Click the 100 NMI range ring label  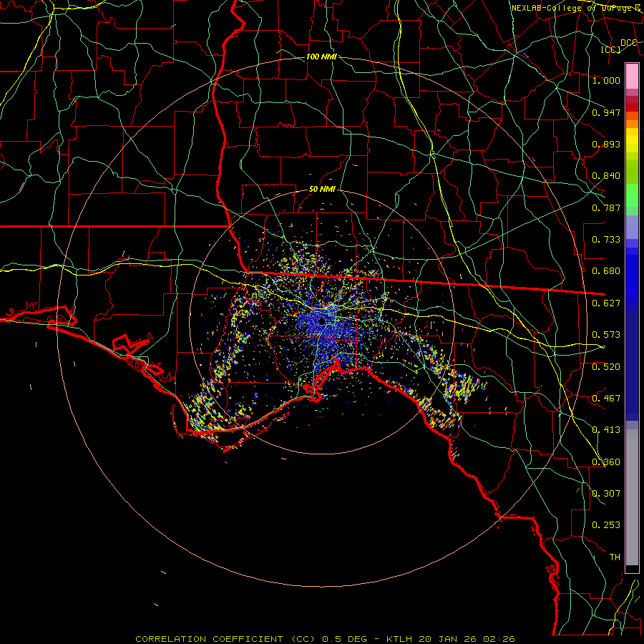pyautogui.click(x=321, y=57)
